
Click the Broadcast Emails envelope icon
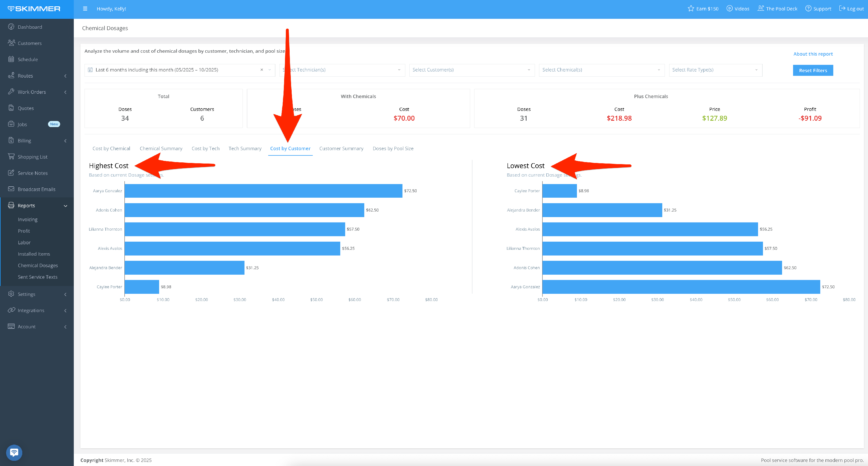(x=11, y=189)
